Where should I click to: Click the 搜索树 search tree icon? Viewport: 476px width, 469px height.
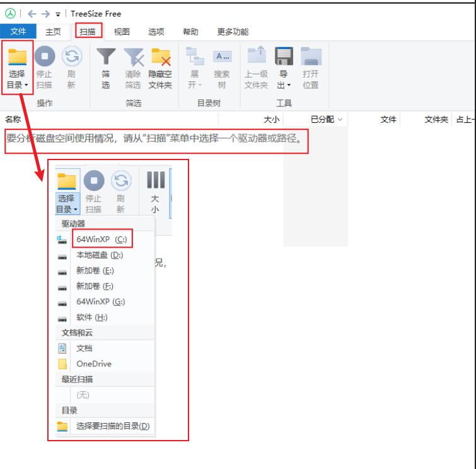(222, 57)
